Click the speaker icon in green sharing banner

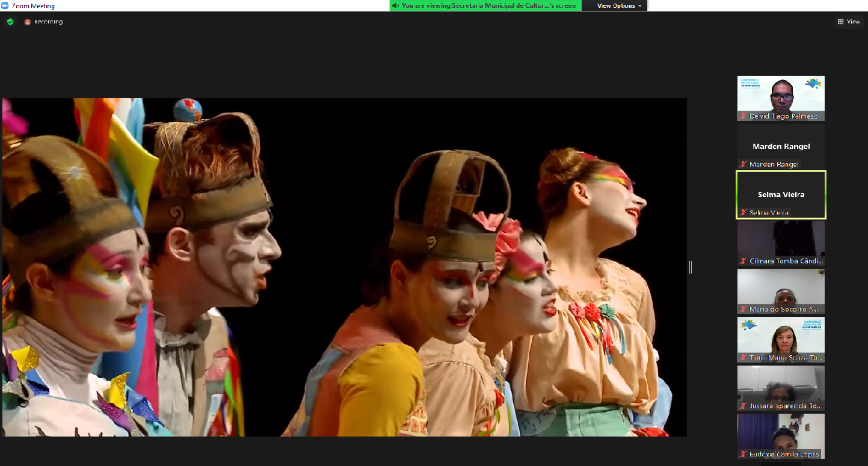tap(395, 5)
